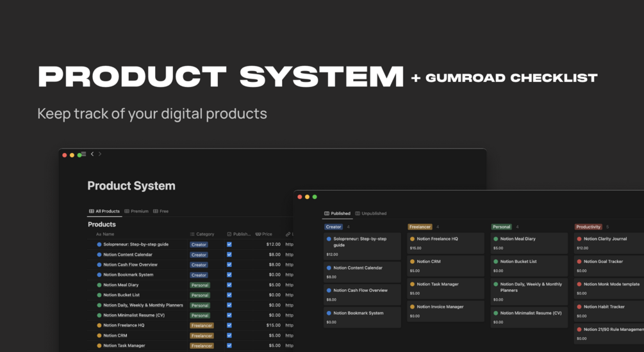
Task: Click the green dot icon beside Notion Bucket List row
Action: pos(99,295)
